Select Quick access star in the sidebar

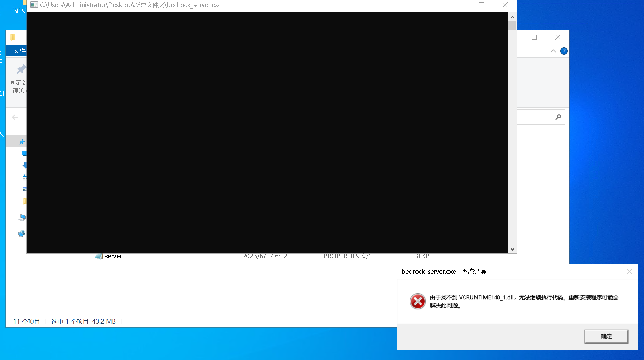coord(22,141)
